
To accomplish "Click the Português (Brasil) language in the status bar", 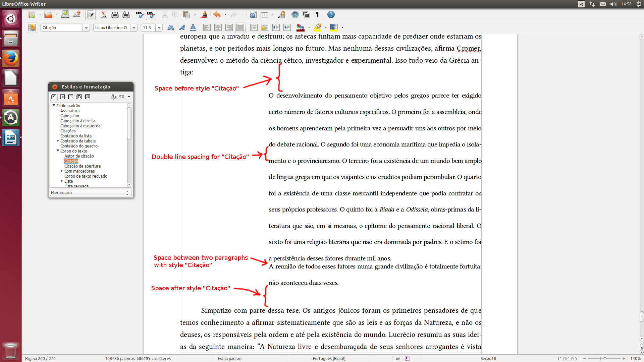I will (329, 358).
